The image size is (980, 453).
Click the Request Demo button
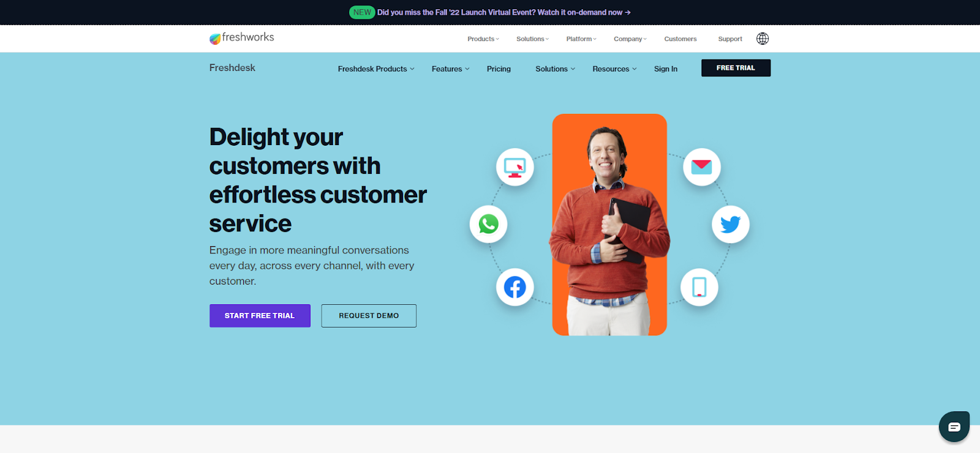369,316
